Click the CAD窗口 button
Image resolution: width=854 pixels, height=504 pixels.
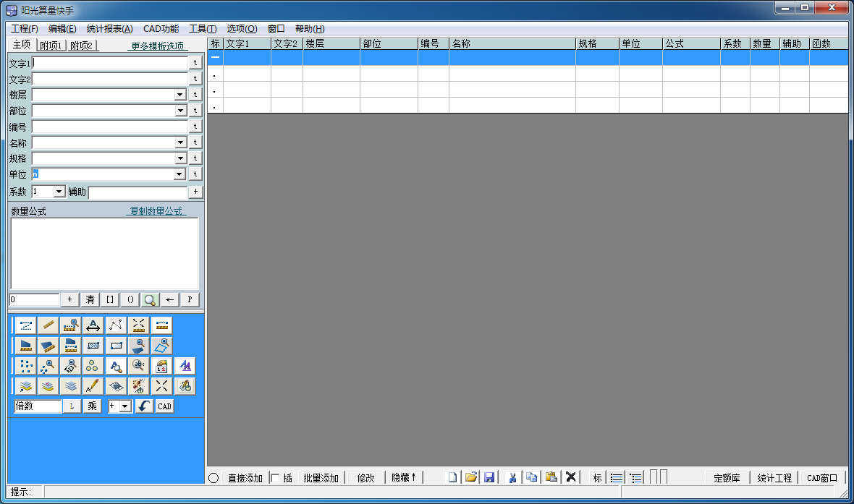(x=822, y=478)
